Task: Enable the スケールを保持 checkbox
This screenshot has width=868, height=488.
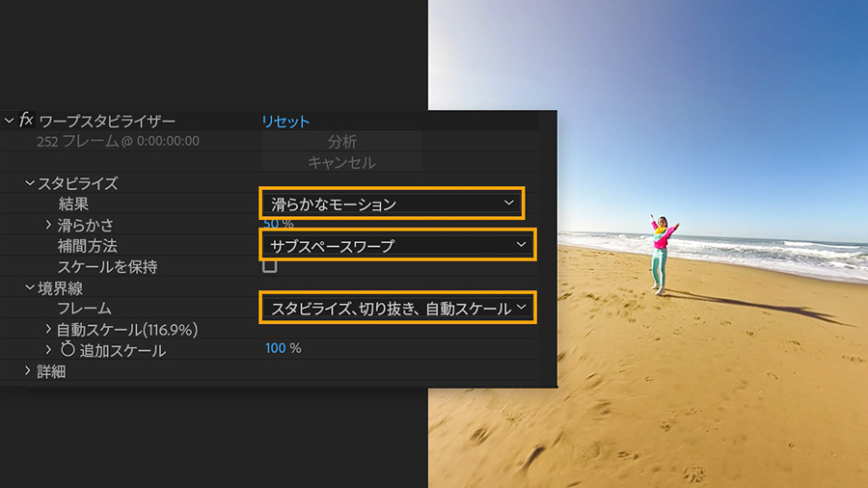Action: [270, 266]
